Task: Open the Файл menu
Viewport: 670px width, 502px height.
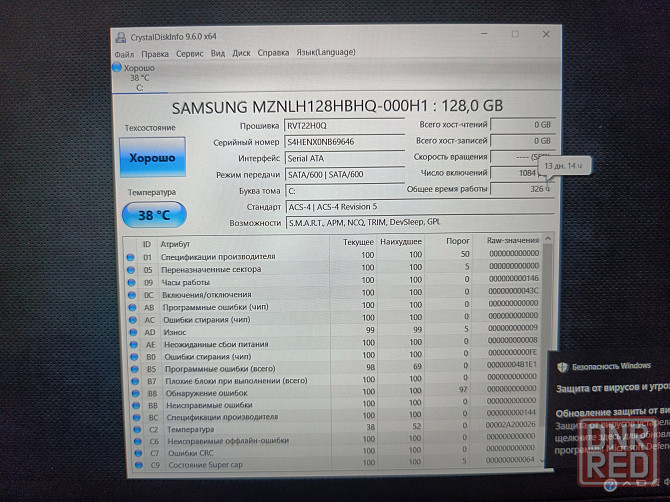Action: pos(124,54)
